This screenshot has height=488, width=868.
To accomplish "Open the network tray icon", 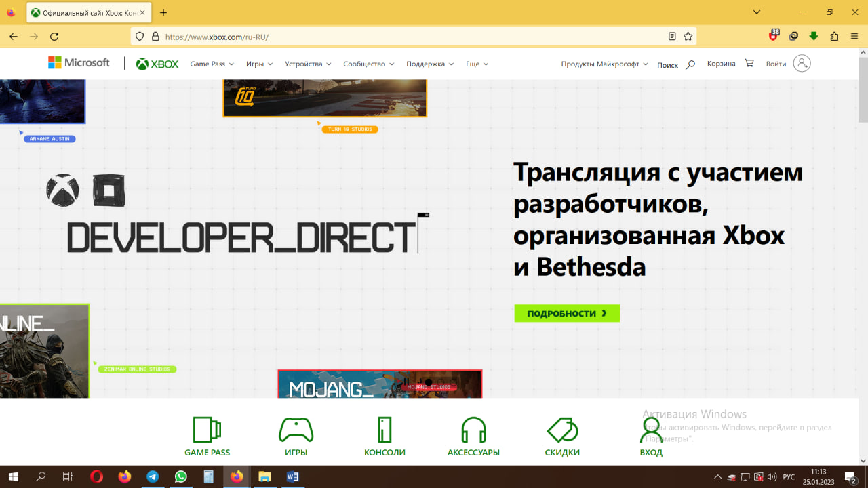I will pos(745,476).
